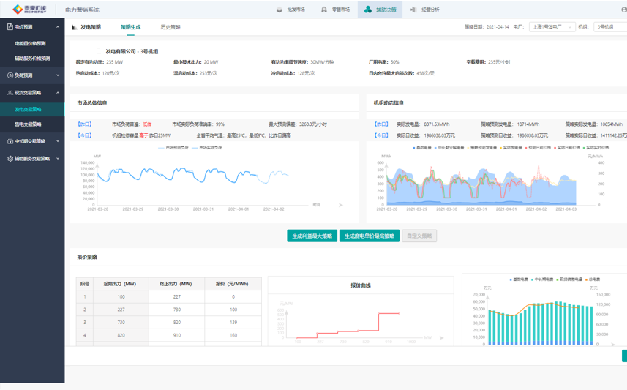Click the document icon of the price forecast menu
Screen dimensions: 627x390
tap(10, 27)
